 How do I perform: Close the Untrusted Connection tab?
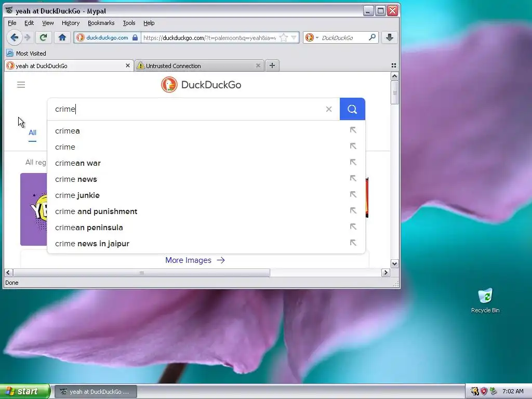point(258,65)
